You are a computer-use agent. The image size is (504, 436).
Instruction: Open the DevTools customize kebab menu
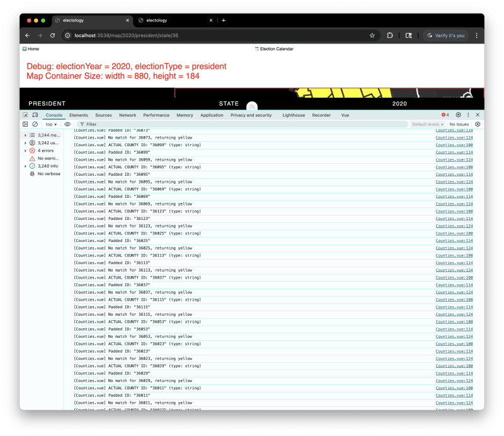[467, 115]
